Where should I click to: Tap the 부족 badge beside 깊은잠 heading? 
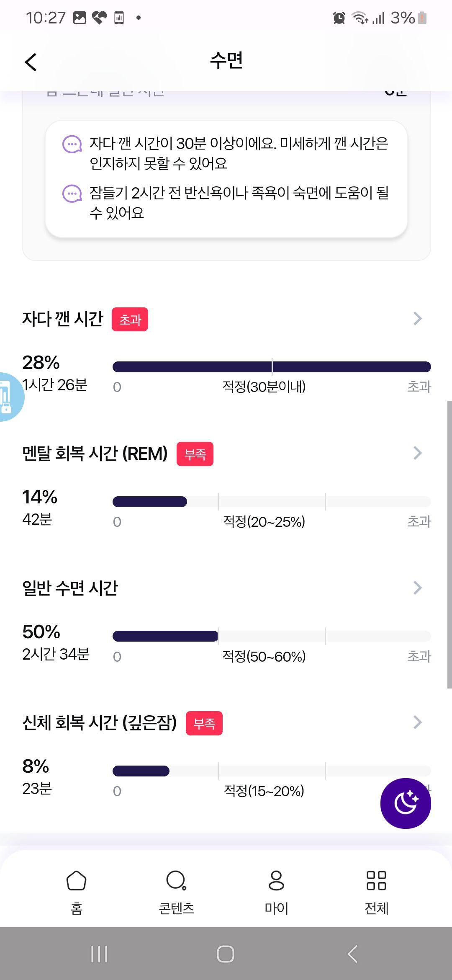204,723
